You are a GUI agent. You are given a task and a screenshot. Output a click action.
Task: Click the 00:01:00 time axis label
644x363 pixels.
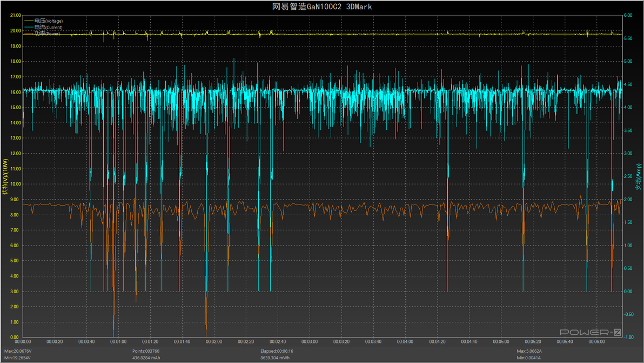click(x=118, y=341)
